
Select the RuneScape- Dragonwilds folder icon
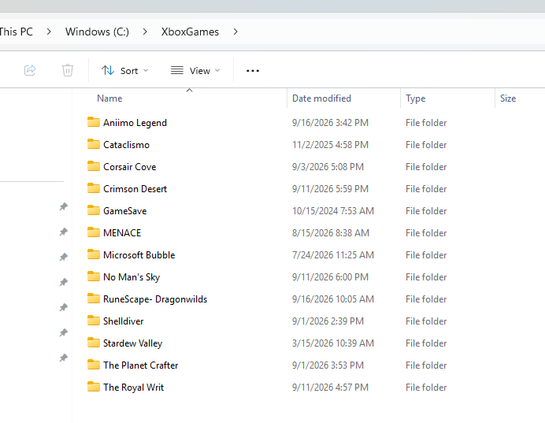(x=93, y=299)
